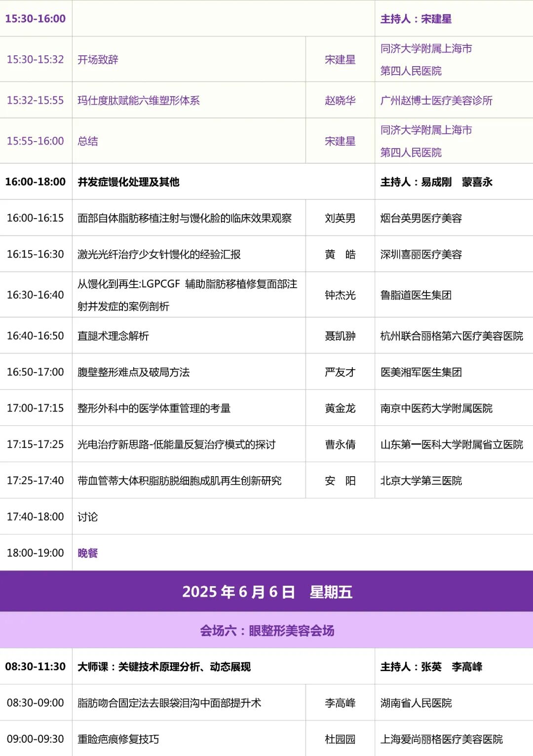Select 赵晓华 as the speaker name
This screenshot has width=533, height=756.
(341, 99)
